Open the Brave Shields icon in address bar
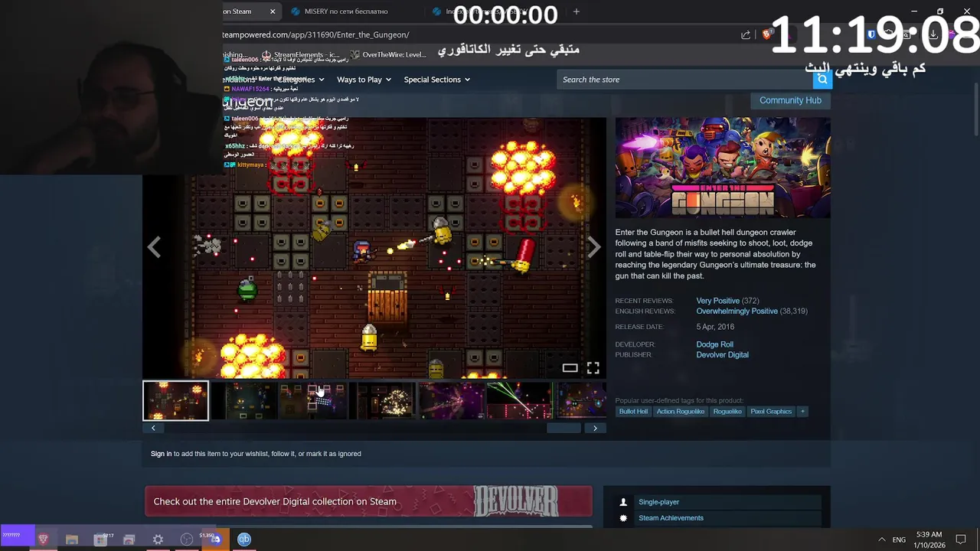The image size is (980, 551). pyautogui.click(x=766, y=34)
